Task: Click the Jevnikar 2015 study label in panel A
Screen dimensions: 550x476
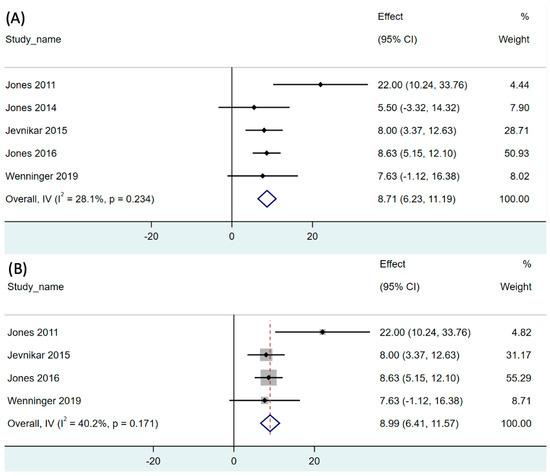Action: 36,130
